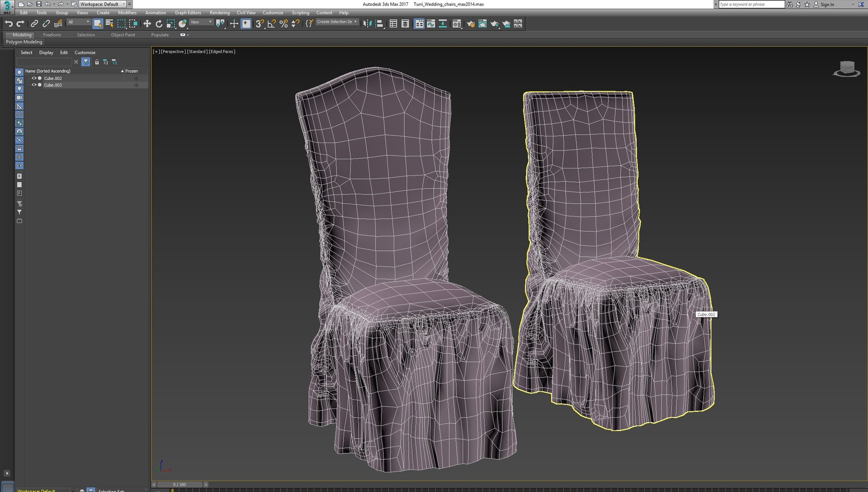Image resolution: width=868 pixels, height=492 pixels.
Task: Click Render in the Cloud icon
Action: 506,24
